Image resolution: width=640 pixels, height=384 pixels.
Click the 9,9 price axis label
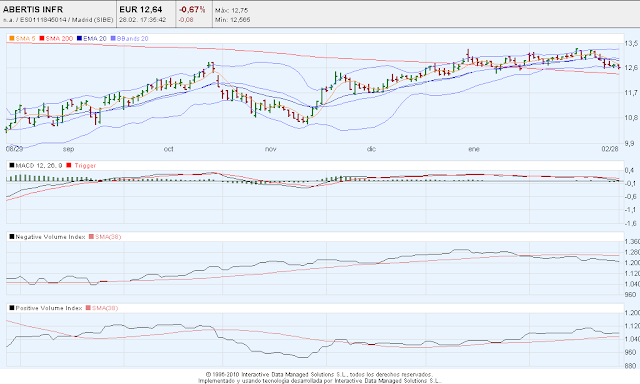[631, 144]
